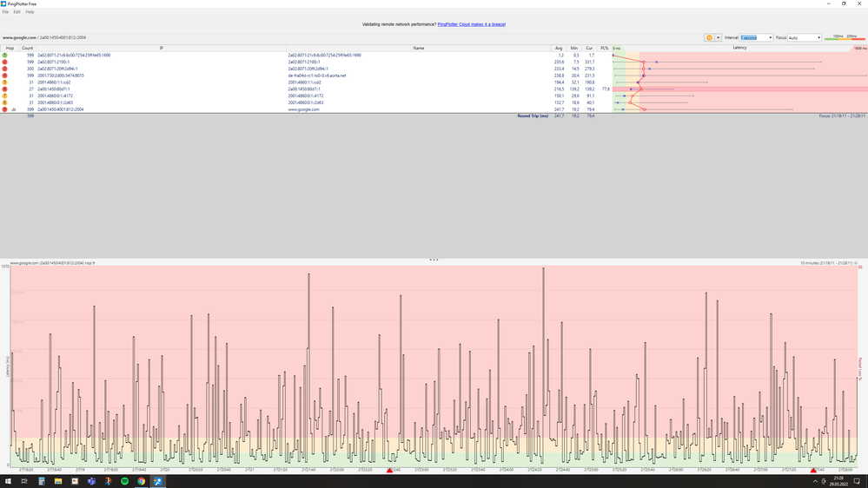Sort by the Avg column header
Viewport: 868px width, 488px height.
[x=559, y=48]
